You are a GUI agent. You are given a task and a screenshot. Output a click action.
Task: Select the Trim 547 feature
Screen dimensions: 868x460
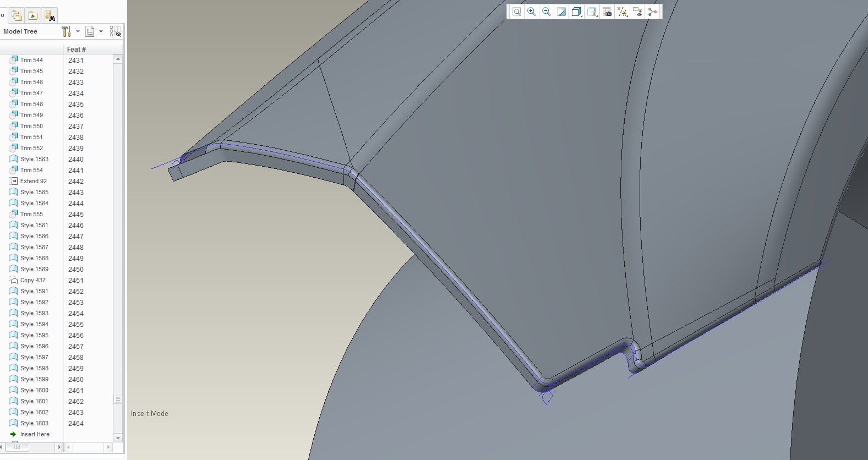pyautogui.click(x=31, y=93)
